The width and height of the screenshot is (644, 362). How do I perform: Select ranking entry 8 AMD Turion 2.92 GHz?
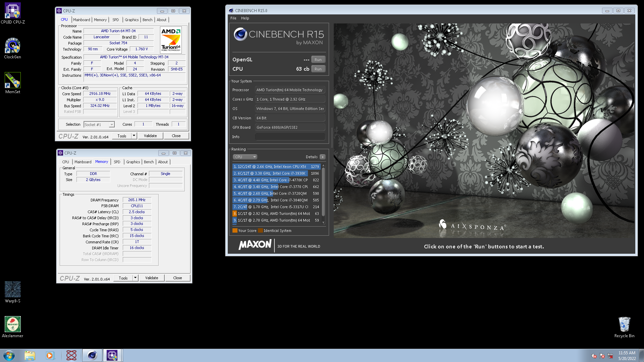click(x=276, y=214)
